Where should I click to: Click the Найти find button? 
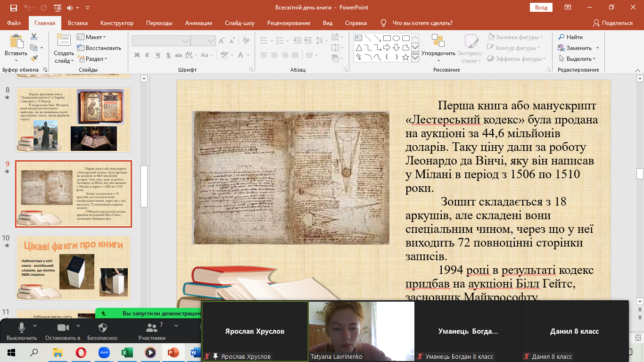click(570, 37)
